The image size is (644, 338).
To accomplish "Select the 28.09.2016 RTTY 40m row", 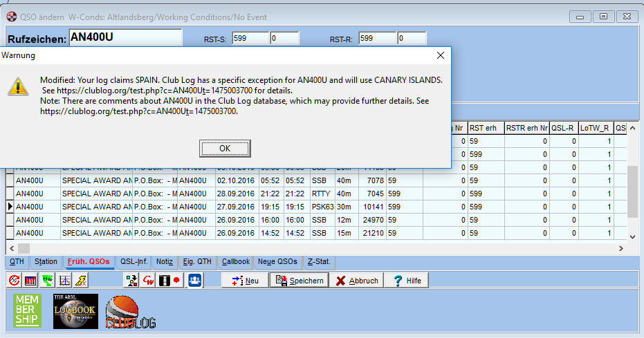I will [x=316, y=194].
